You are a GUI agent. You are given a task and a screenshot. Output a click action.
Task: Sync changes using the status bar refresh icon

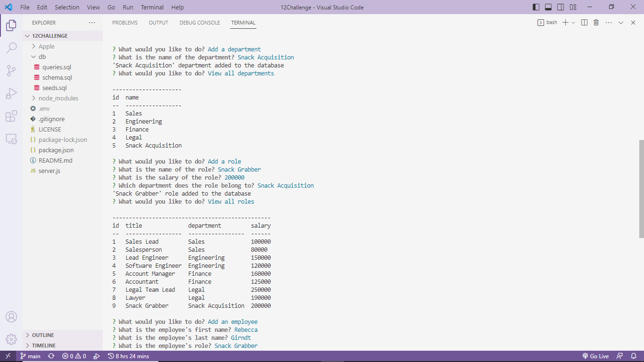[x=51, y=356]
